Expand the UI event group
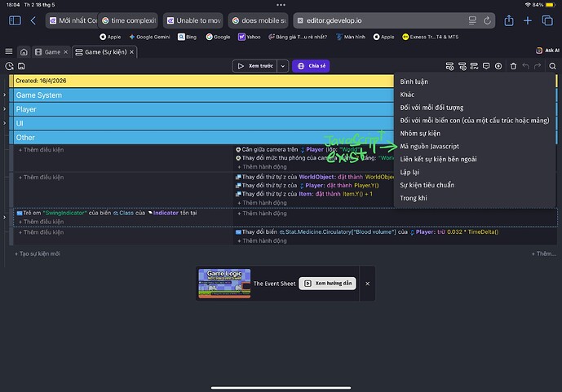The height and width of the screenshot is (392, 562). point(4,123)
